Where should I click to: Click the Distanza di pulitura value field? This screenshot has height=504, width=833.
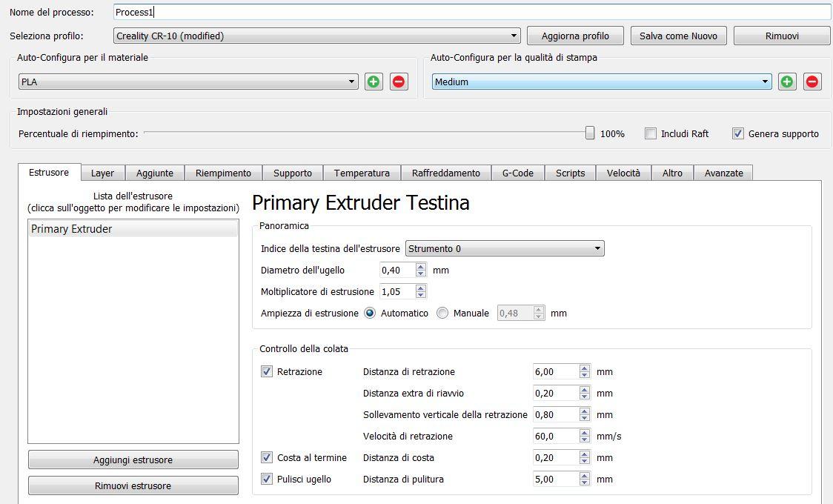556,479
